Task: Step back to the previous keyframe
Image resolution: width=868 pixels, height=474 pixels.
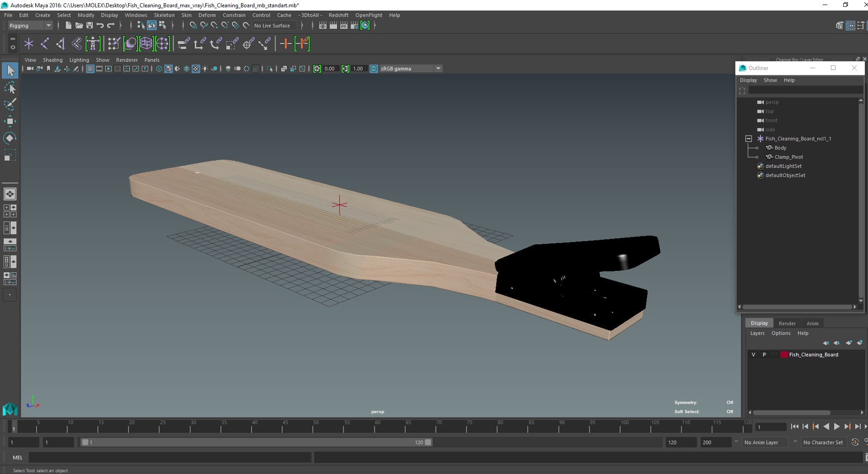Action: point(815,426)
